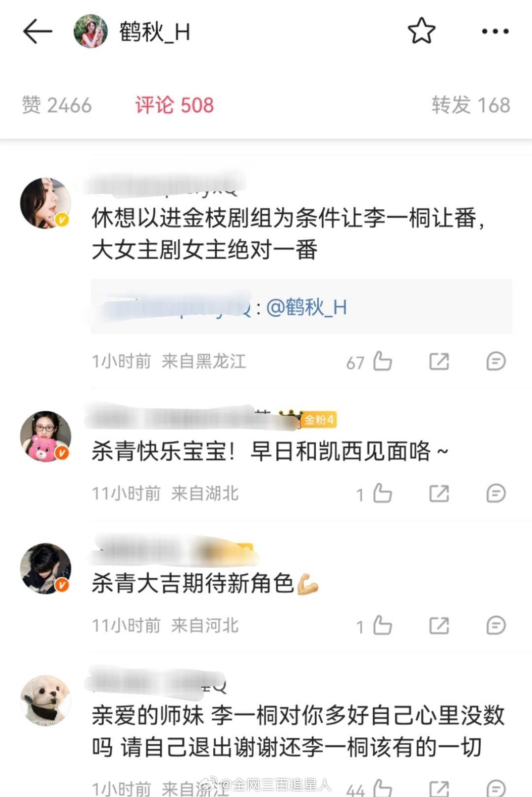The height and width of the screenshot is (797, 532).
Task: Select the 评论 508 tab
Action: (x=174, y=105)
